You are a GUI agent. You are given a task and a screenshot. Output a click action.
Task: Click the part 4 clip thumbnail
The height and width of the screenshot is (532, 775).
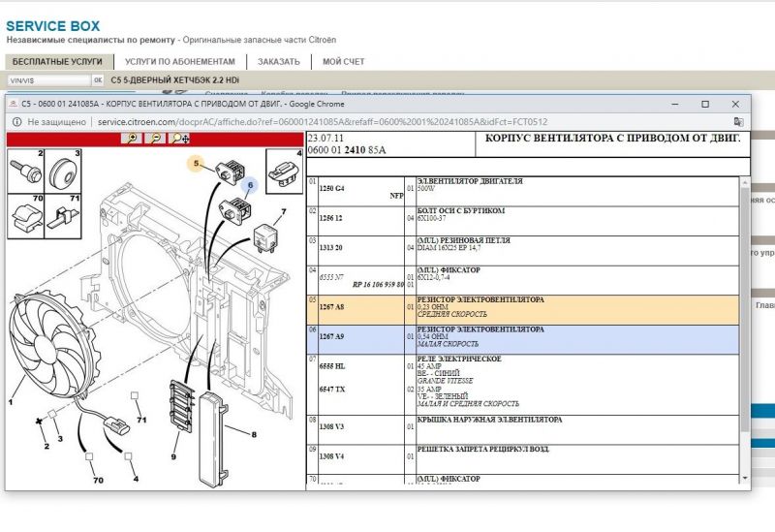tap(284, 172)
